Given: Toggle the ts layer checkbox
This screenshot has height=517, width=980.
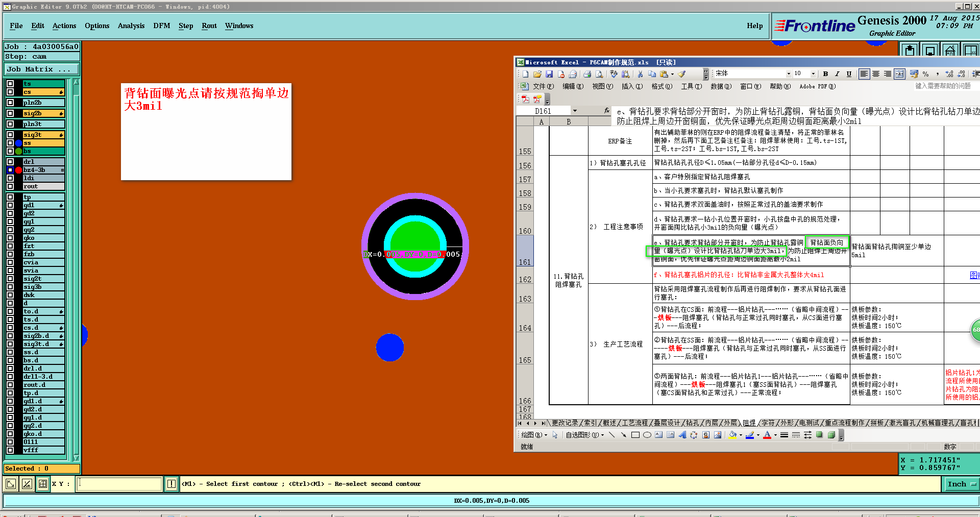Looking at the screenshot, I should (10, 84).
